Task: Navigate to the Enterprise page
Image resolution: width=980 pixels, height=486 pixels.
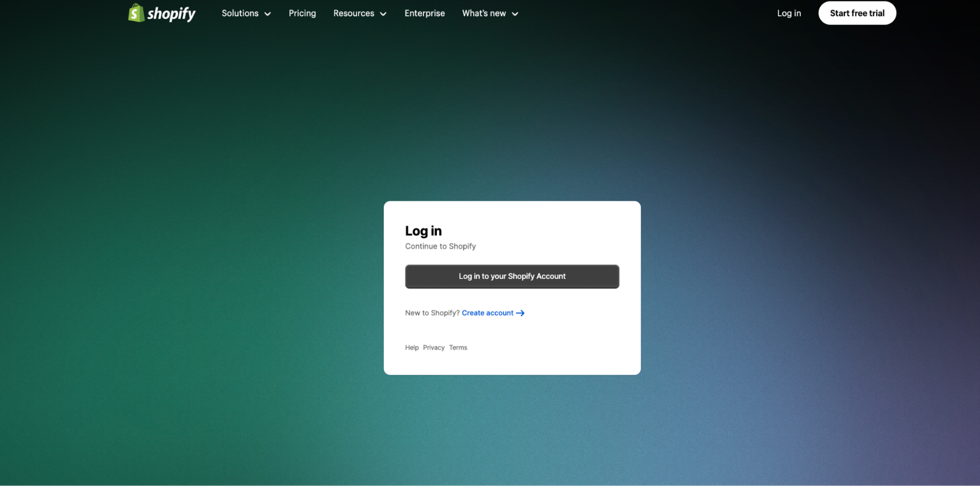Action: [425, 13]
